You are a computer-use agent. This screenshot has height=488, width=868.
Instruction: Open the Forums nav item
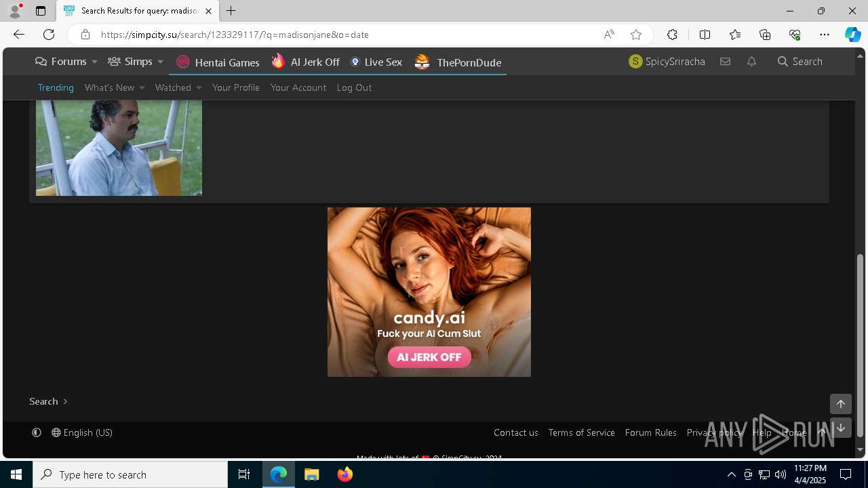[61, 62]
